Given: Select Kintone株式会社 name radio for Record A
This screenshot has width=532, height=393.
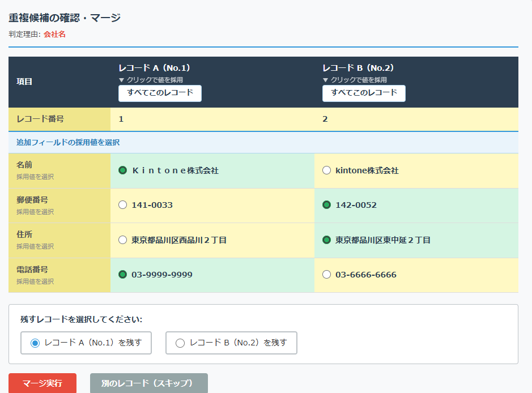Looking at the screenshot, I should 122,170.
